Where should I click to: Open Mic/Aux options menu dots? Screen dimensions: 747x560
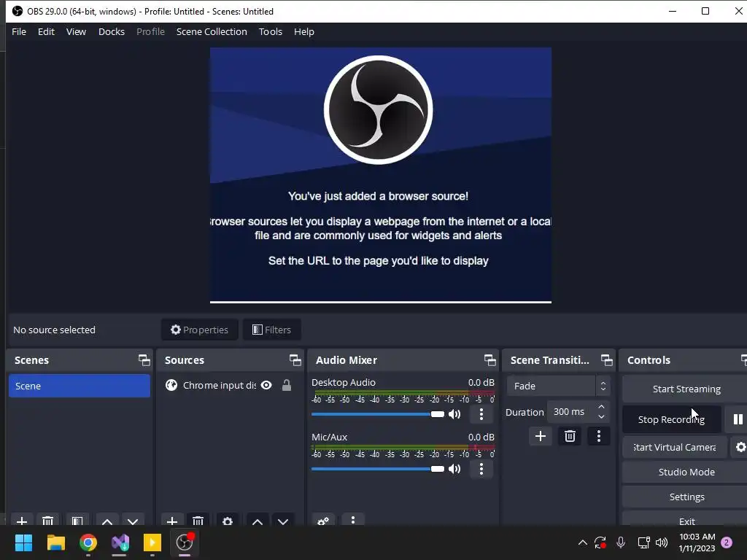point(481,469)
